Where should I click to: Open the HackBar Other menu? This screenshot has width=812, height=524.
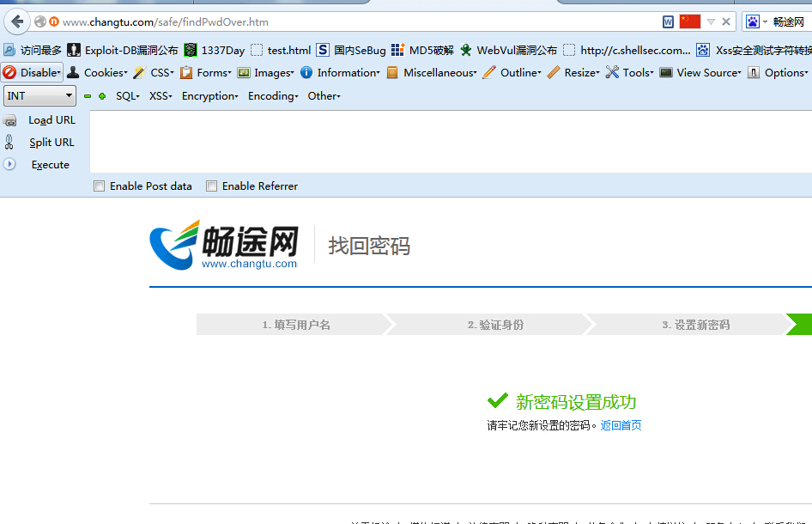click(x=324, y=96)
